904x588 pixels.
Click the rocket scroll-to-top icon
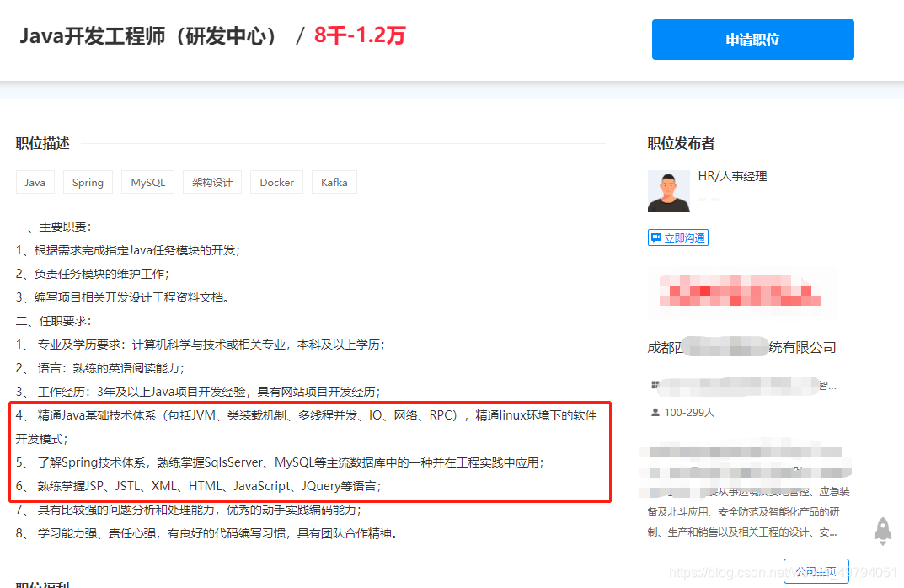(882, 531)
